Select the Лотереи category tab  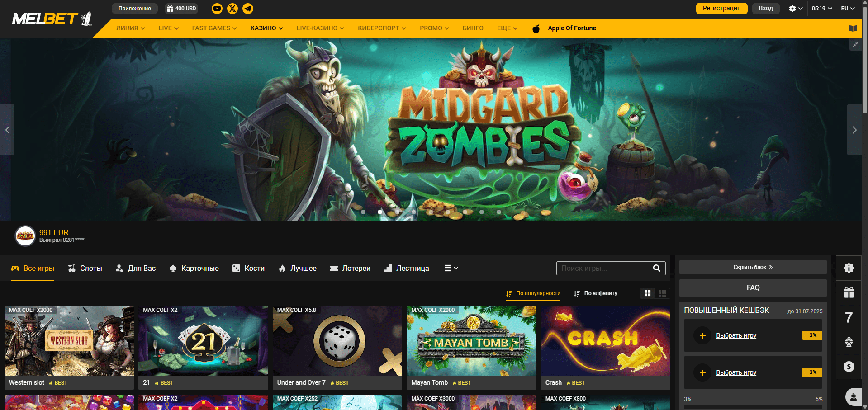click(350, 269)
